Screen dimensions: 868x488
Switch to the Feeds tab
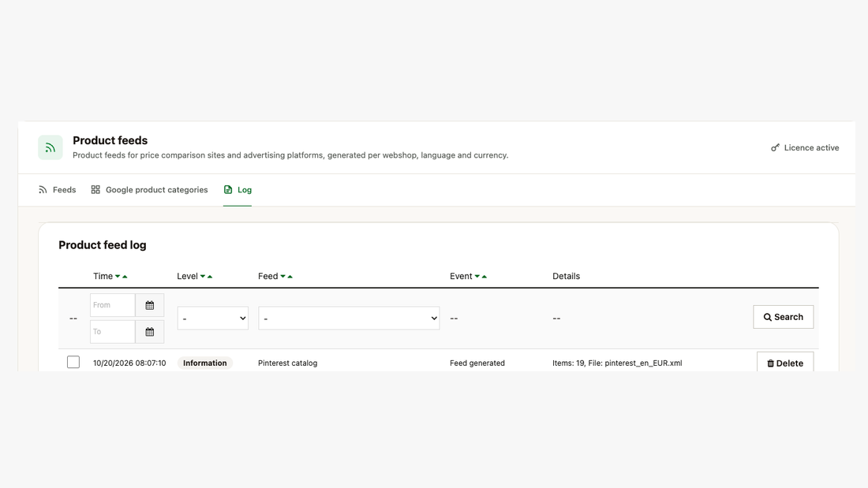coord(57,190)
